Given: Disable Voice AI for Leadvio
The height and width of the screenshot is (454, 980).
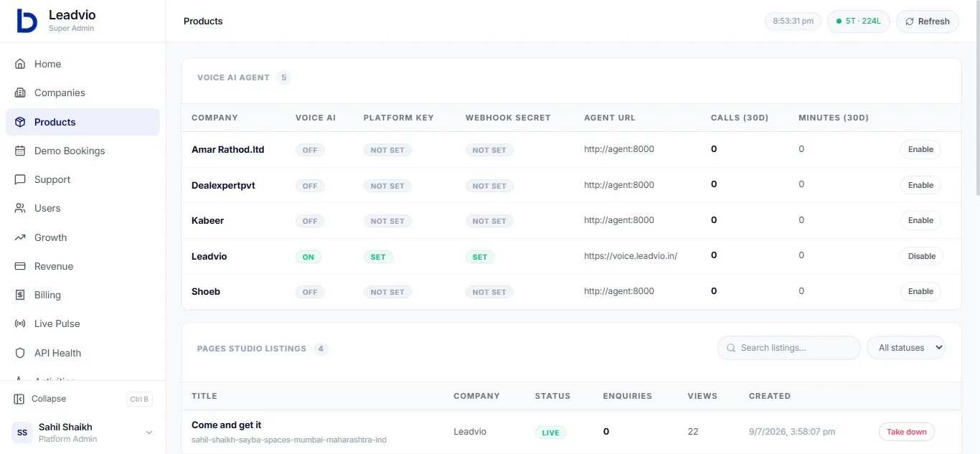Looking at the screenshot, I should pyautogui.click(x=921, y=256).
